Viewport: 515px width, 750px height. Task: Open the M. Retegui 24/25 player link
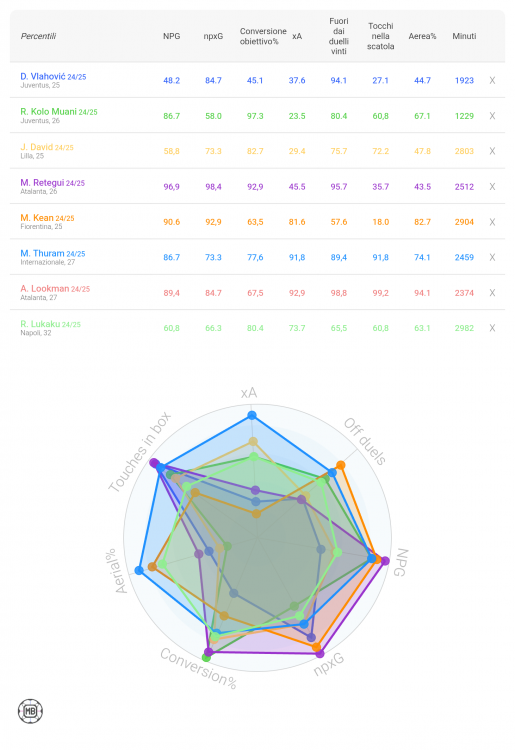tap(53, 183)
